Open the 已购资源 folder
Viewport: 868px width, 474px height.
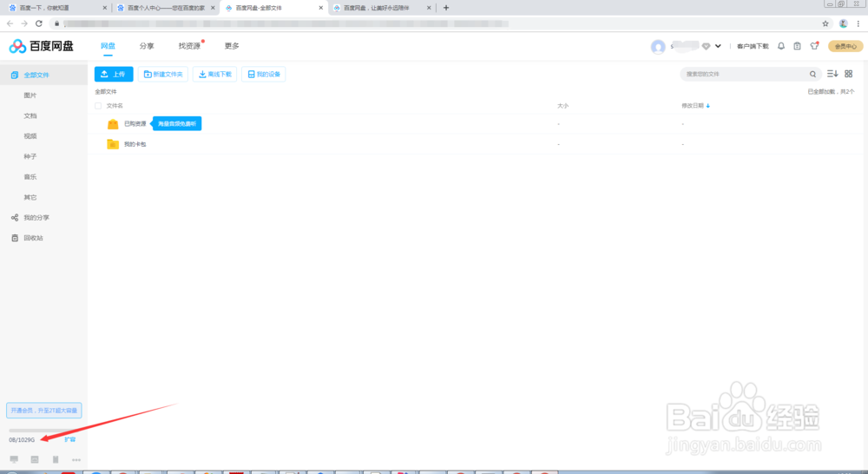[x=135, y=123]
